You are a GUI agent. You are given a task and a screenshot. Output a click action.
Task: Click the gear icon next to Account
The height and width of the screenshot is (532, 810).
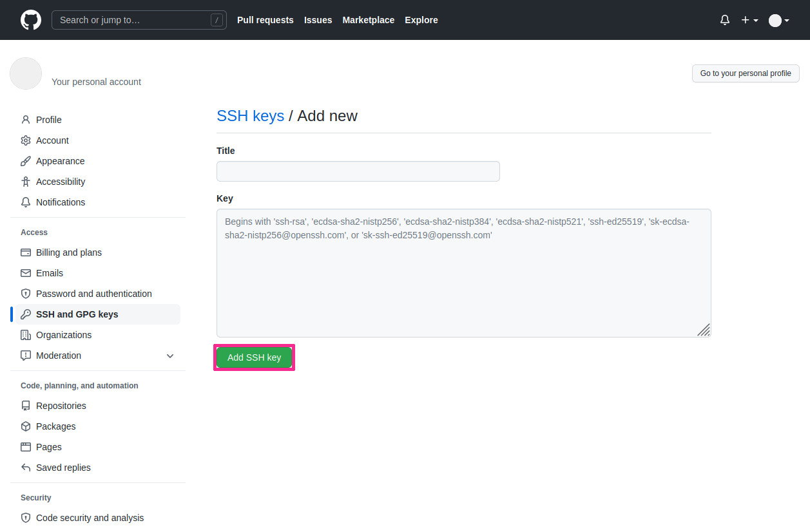26,140
